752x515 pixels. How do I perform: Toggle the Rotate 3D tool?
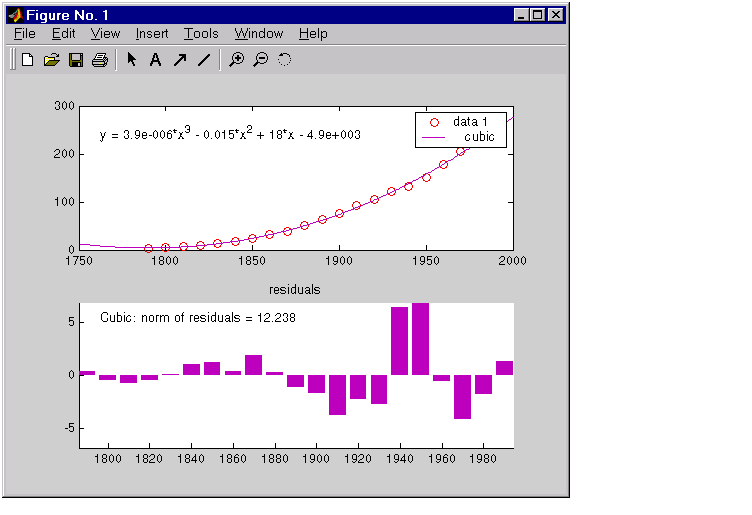(284, 60)
